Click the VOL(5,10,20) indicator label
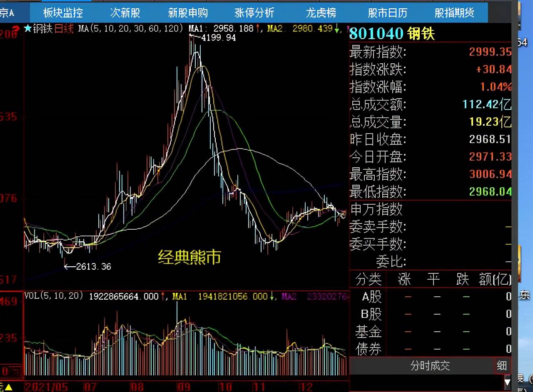 pyautogui.click(x=54, y=296)
